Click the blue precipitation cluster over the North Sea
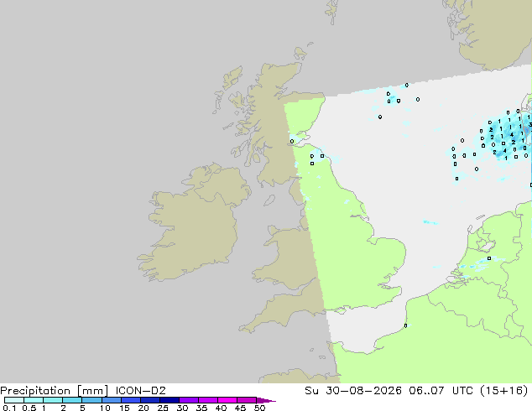This screenshot has height=411, width=532. pos(507,138)
